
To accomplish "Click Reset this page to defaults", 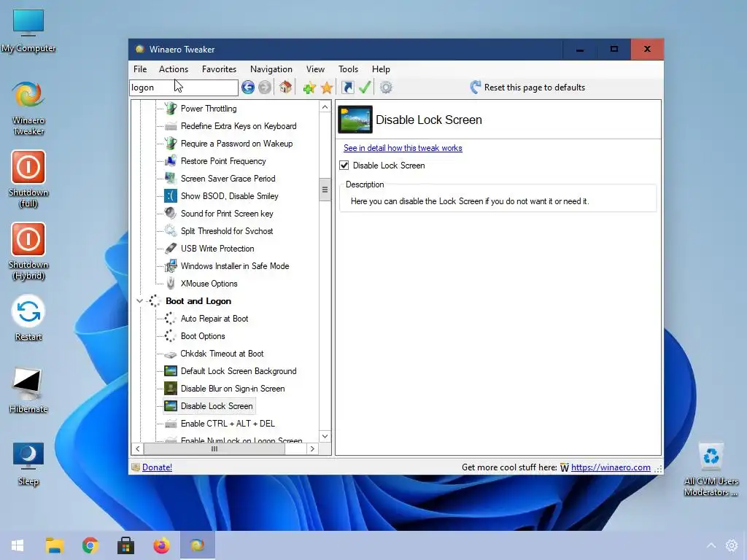I will [527, 87].
